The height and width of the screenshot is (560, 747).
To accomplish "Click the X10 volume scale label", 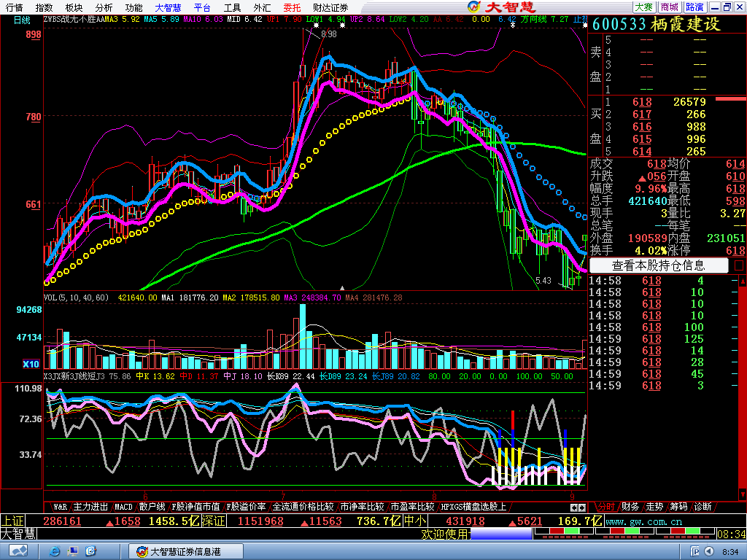I will click(31, 364).
